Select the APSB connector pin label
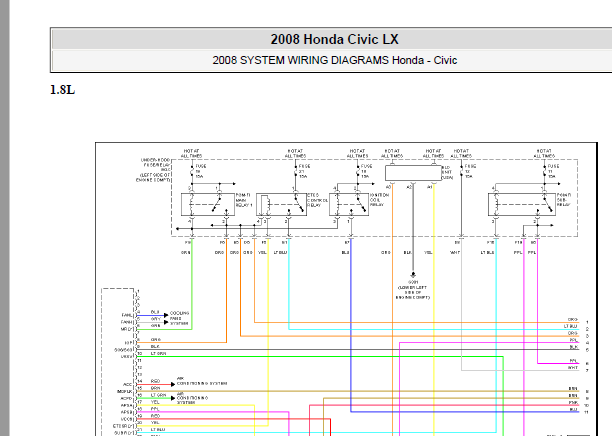612x436 pixels. pyautogui.click(x=127, y=412)
